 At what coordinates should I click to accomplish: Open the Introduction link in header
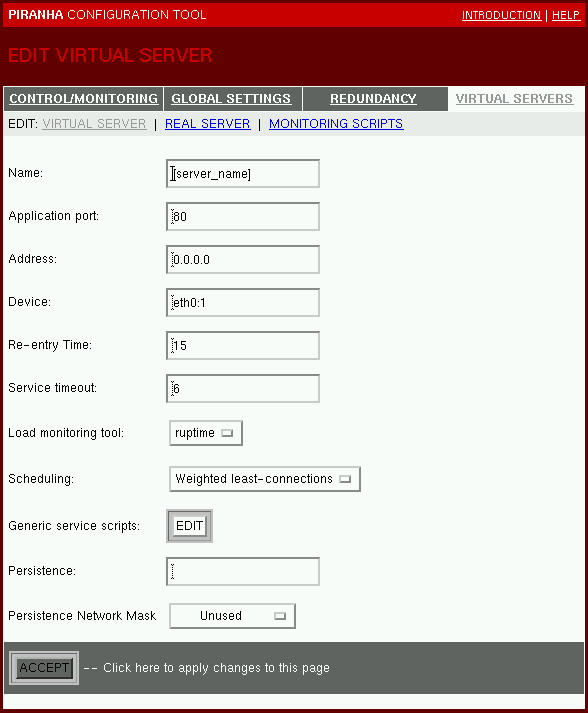pos(501,15)
